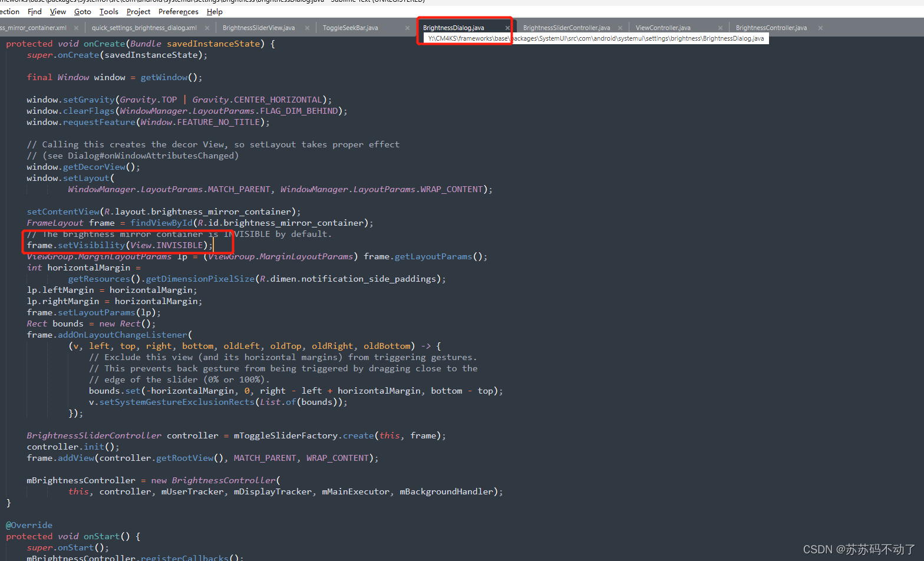Click 'notification_side_paddings' identifier
The height and width of the screenshot is (561, 924).
(x=369, y=279)
